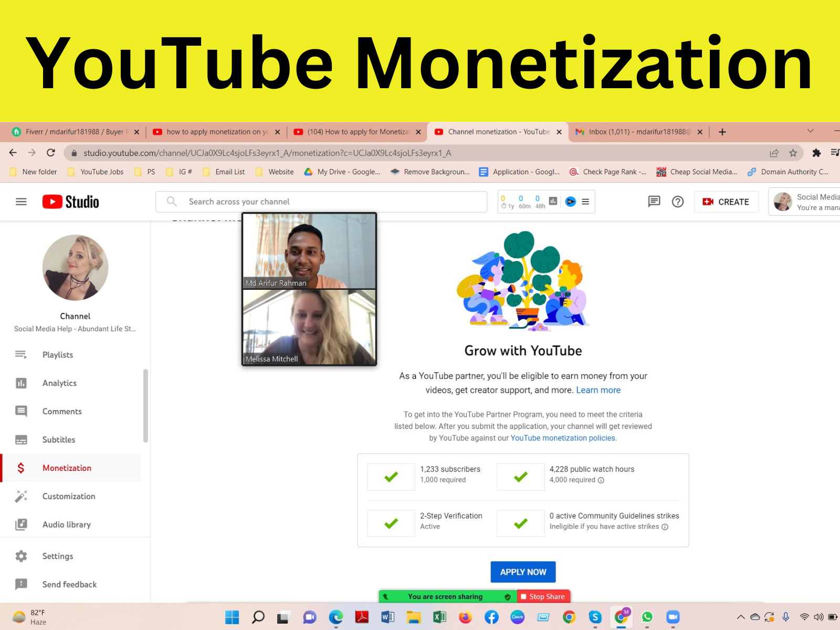This screenshot has height=630, width=840.
Task: Open the comments message icon in header
Action: point(654,202)
